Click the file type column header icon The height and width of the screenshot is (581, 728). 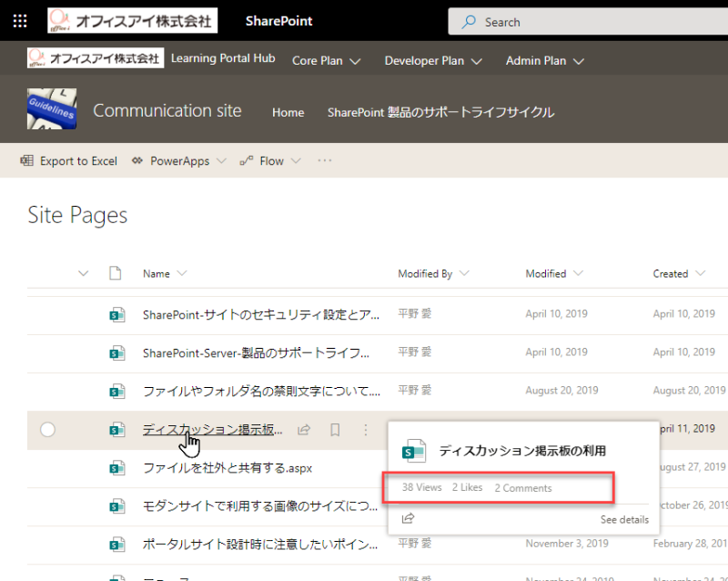tap(115, 273)
